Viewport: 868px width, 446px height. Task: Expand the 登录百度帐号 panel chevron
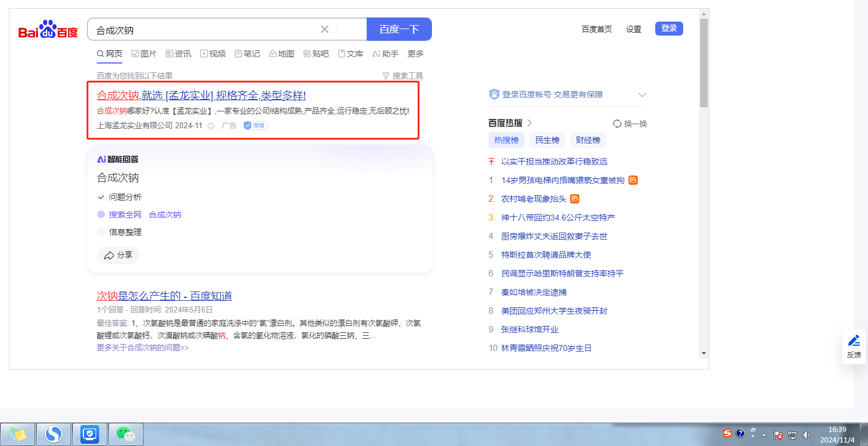pos(642,94)
